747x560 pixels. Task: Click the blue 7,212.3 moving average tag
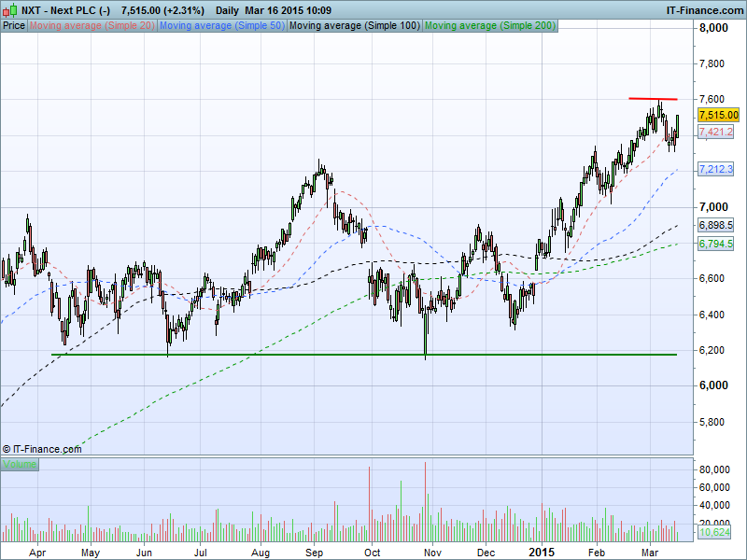pos(715,169)
